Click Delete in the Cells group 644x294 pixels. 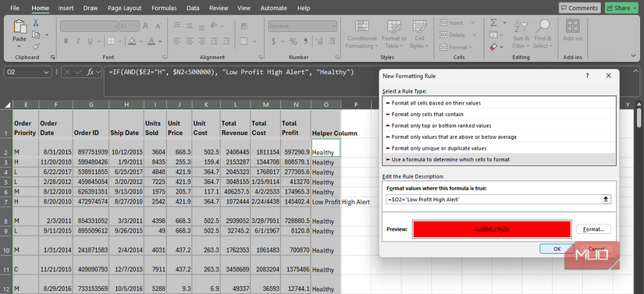[457, 35]
